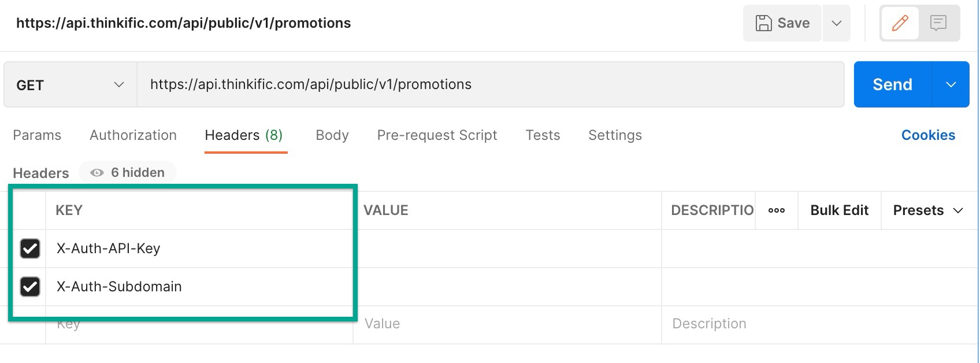Open the column options three-dots icon
This screenshot has height=363, width=980.
coord(777,210)
